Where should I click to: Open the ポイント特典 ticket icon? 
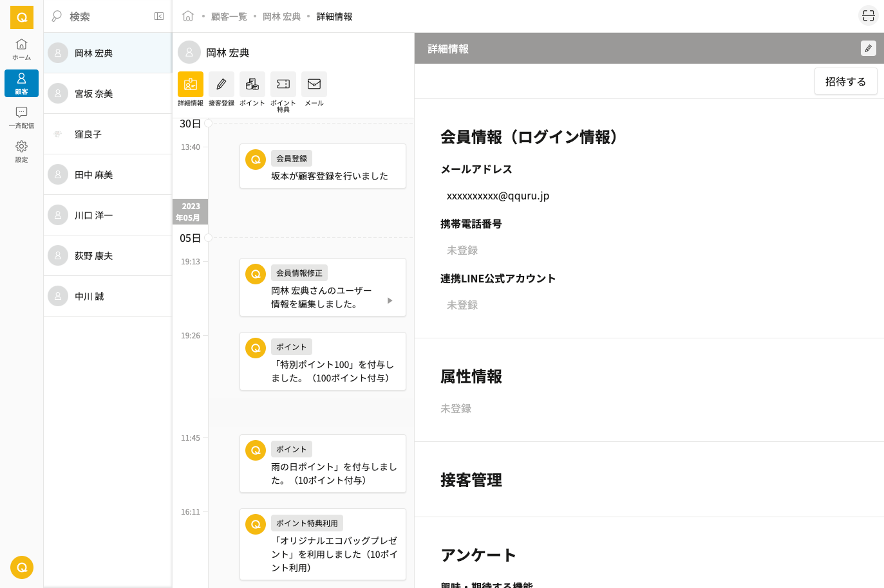pyautogui.click(x=283, y=84)
